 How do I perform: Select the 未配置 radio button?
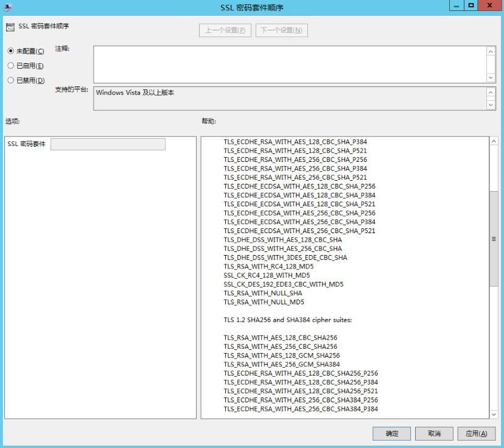click(x=10, y=51)
